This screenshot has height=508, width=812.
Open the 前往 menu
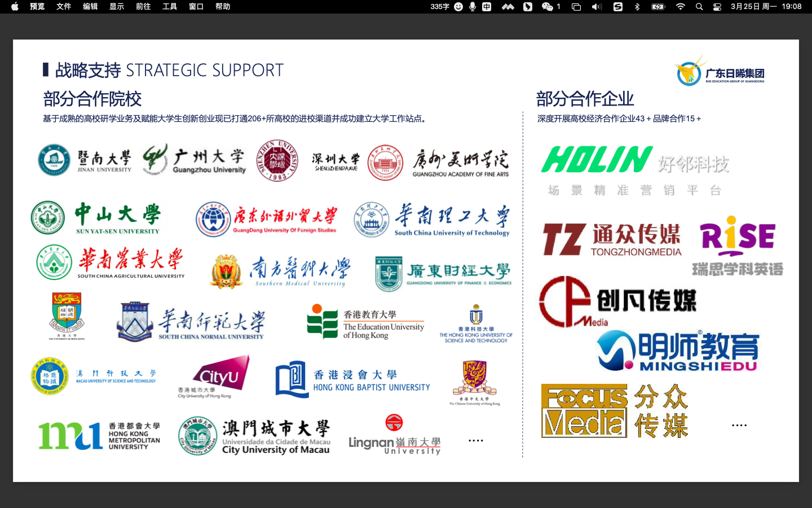(x=143, y=7)
